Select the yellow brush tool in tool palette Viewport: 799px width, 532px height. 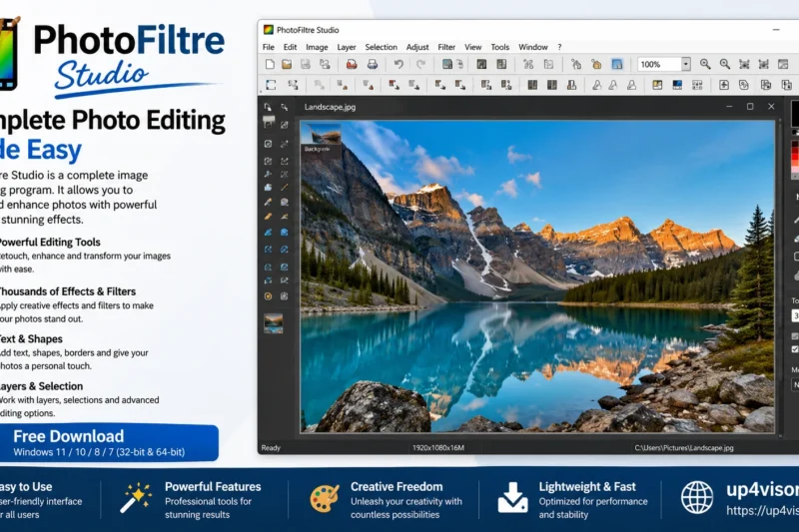pyautogui.click(x=268, y=217)
